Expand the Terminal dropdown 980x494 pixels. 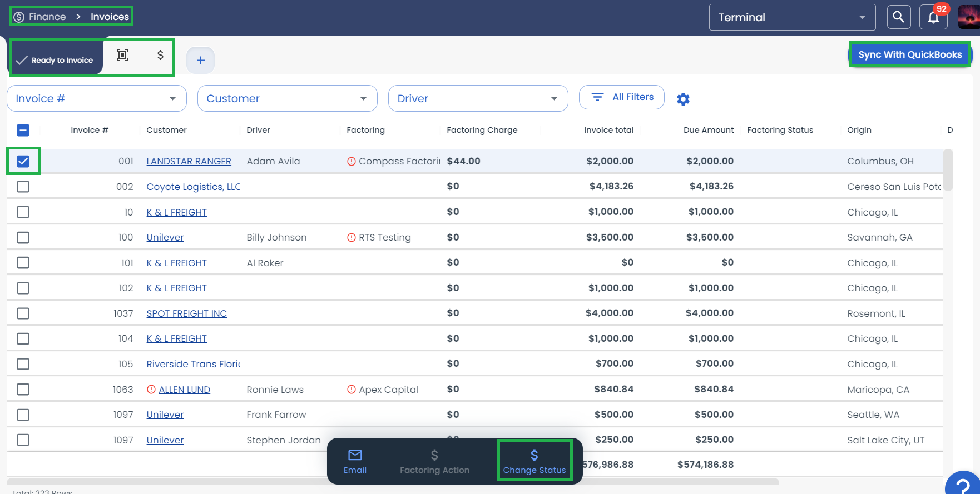pyautogui.click(x=792, y=17)
